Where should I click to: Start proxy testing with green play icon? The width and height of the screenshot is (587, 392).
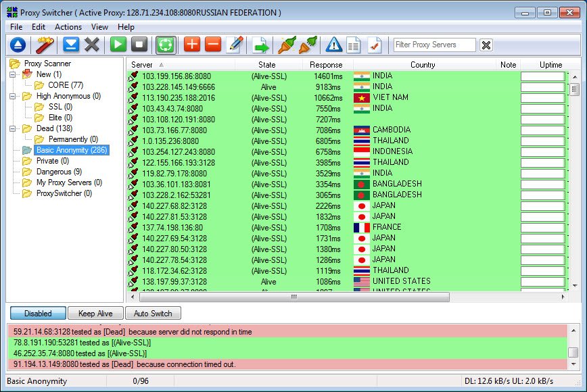pyautogui.click(x=118, y=45)
